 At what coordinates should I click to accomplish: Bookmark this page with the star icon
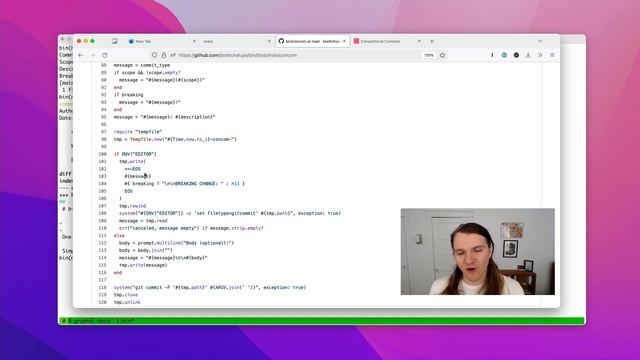442,55
